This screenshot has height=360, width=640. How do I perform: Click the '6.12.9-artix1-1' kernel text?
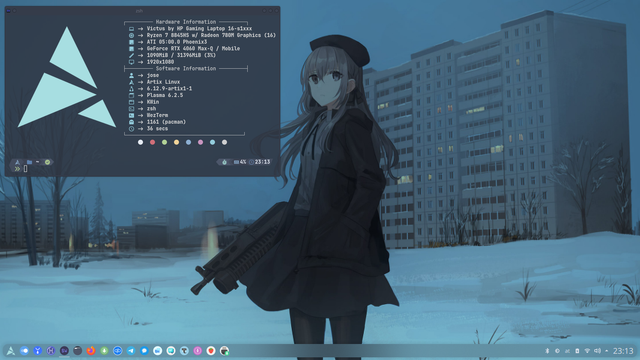(x=169, y=89)
